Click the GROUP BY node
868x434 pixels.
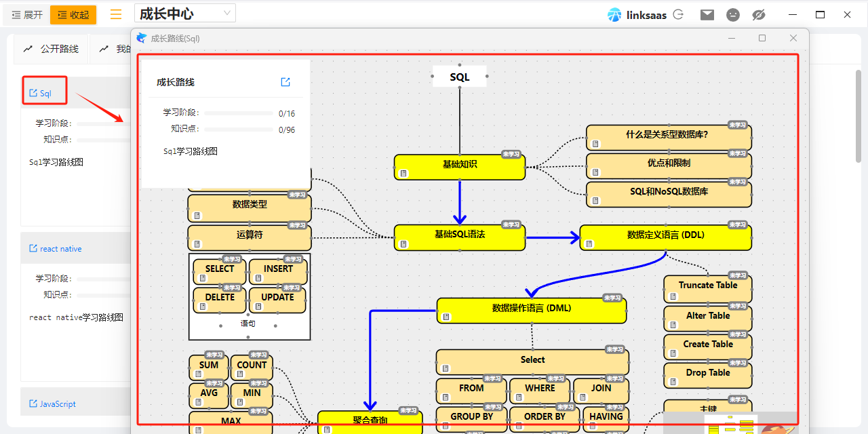click(x=471, y=419)
